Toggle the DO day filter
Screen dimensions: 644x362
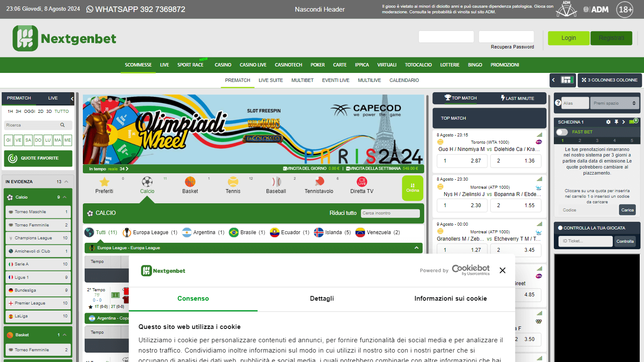[38, 140]
